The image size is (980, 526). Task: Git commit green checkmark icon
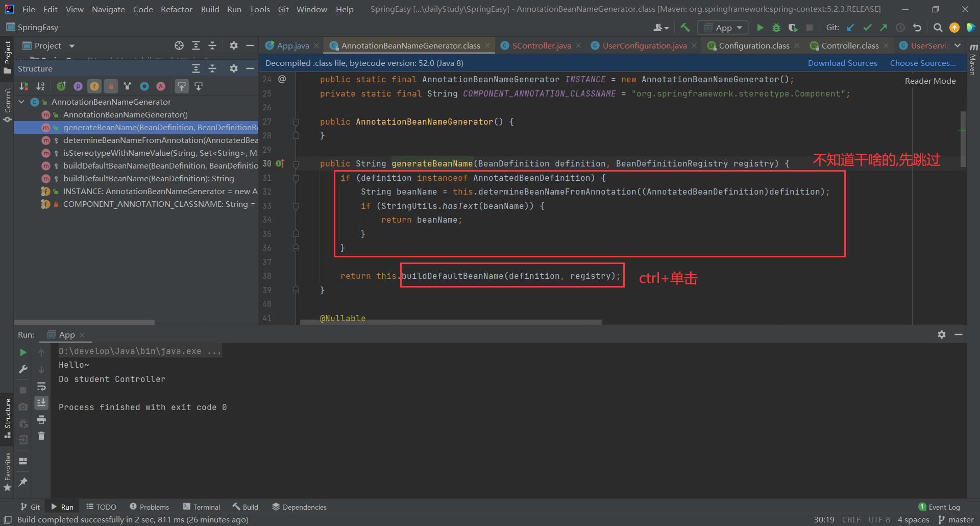click(x=867, y=28)
